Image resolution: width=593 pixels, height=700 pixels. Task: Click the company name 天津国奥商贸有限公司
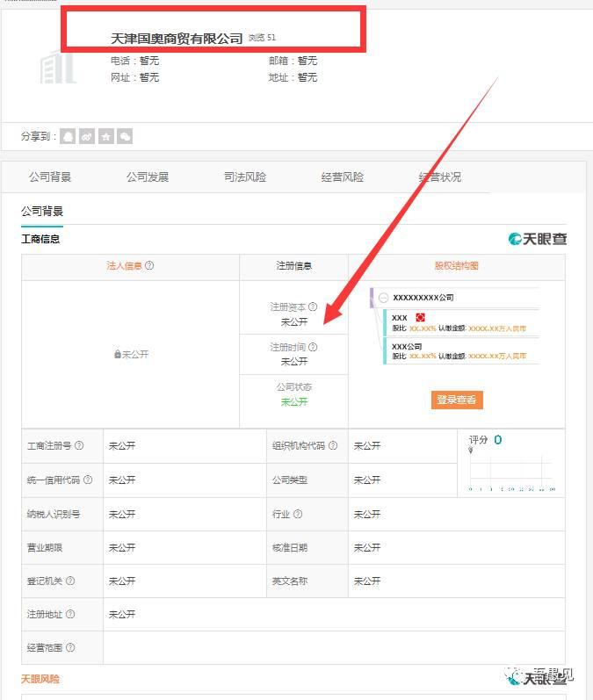[x=177, y=39]
